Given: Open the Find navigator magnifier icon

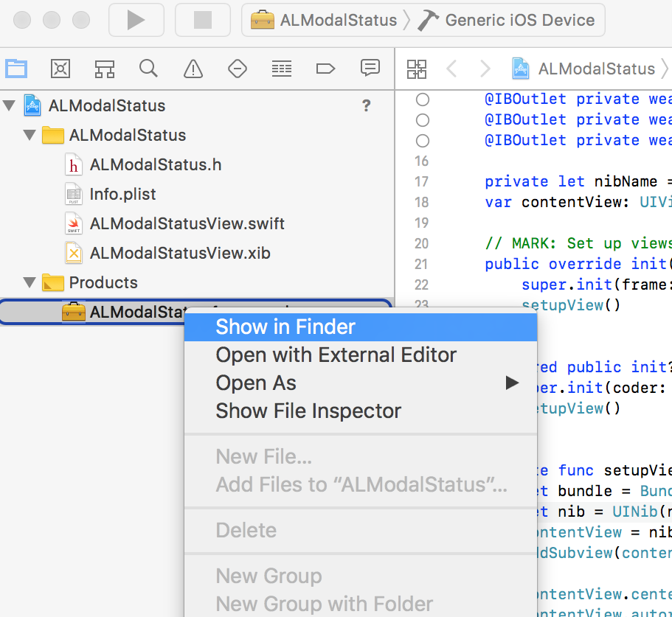Looking at the screenshot, I should 149,69.
